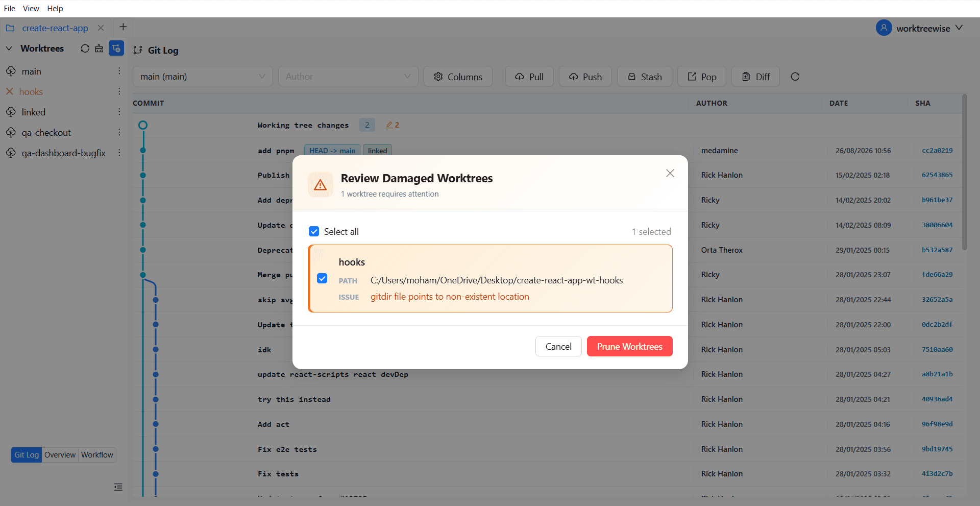The height and width of the screenshot is (506, 980).
Task: Open the Author filter dropdown
Action: [x=348, y=77]
